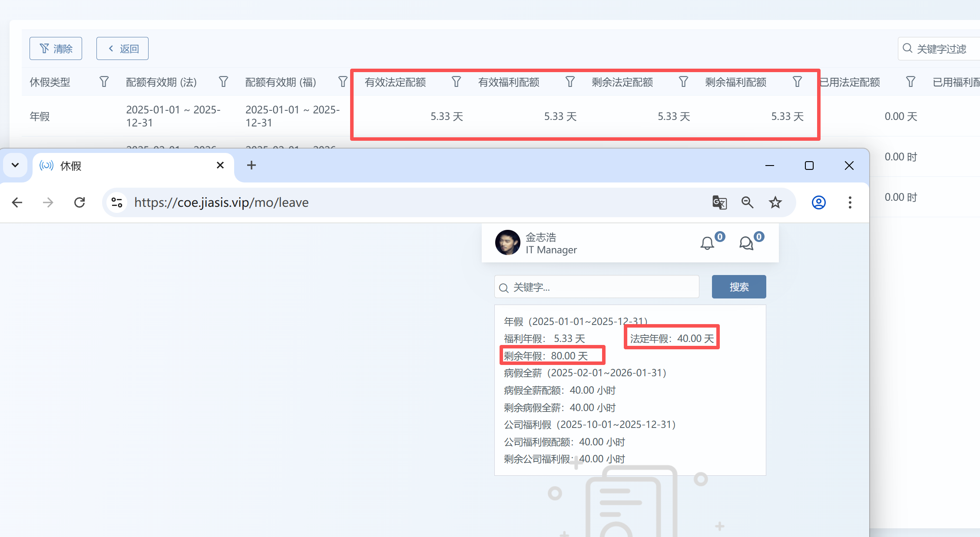Screen dimensions: 980x537
Task: Click the 返回 back button
Action: [122, 49]
